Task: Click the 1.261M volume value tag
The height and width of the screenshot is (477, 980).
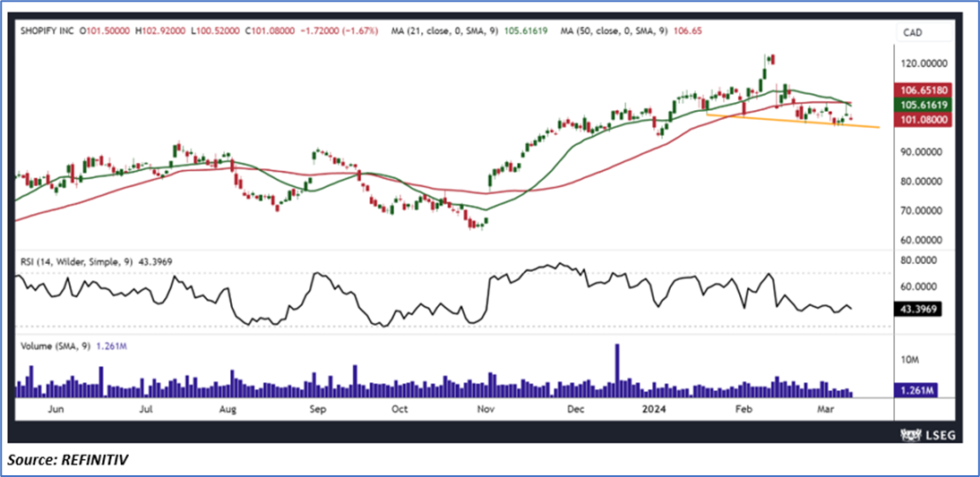Action: tap(916, 391)
